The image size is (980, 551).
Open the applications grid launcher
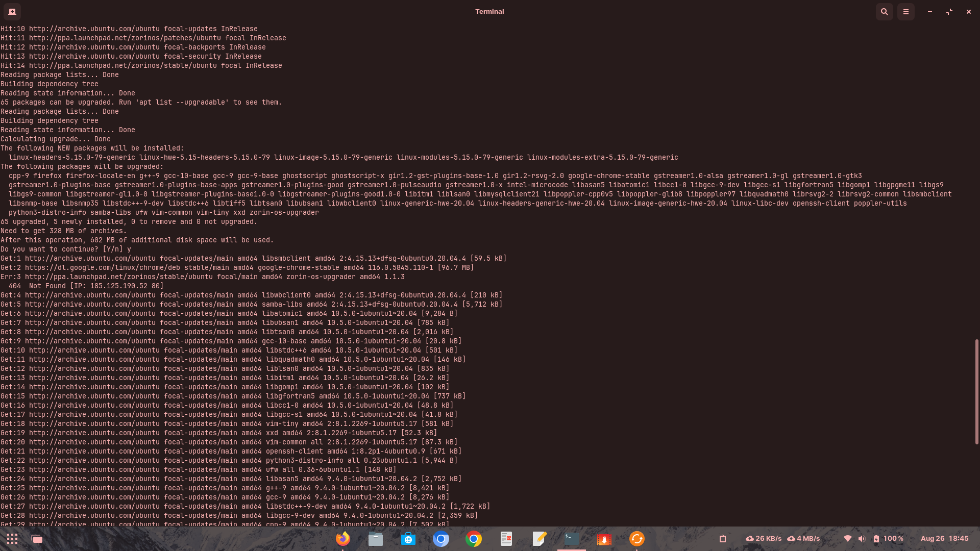click(x=12, y=539)
